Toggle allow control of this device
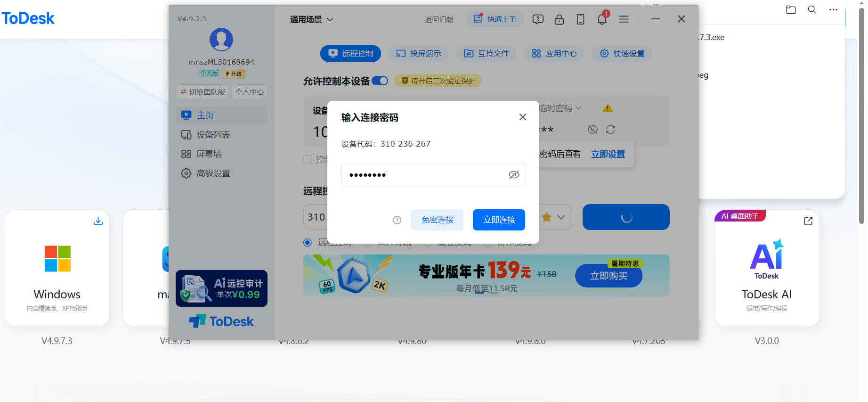The image size is (868, 402). coord(380,81)
